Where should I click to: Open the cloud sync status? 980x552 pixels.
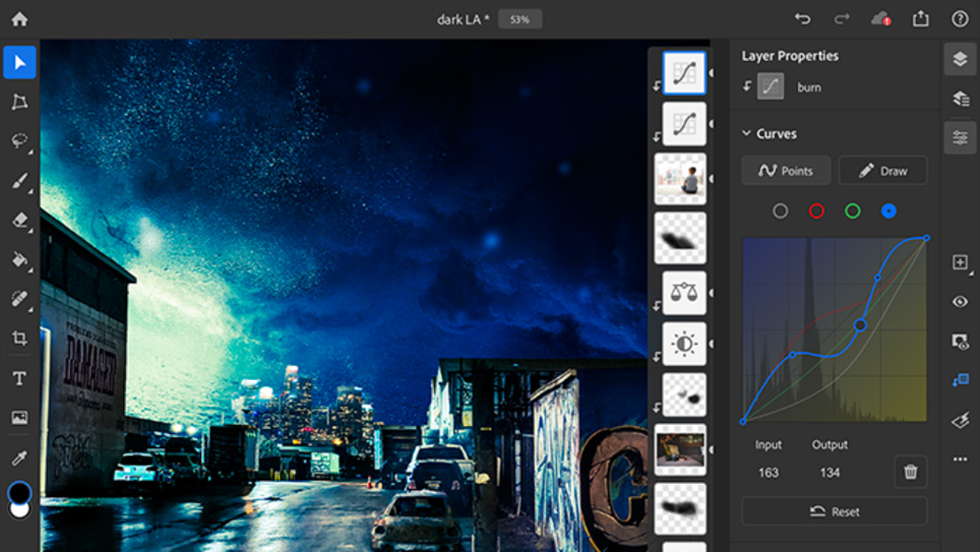[882, 18]
